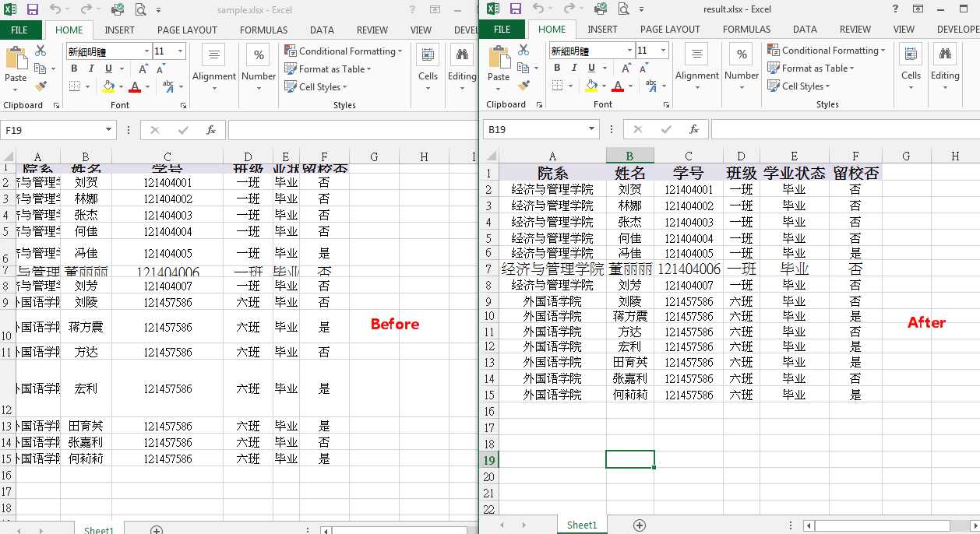Save the result.xlsx workbook
Screen dimensions: 980x534
(x=515, y=9)
